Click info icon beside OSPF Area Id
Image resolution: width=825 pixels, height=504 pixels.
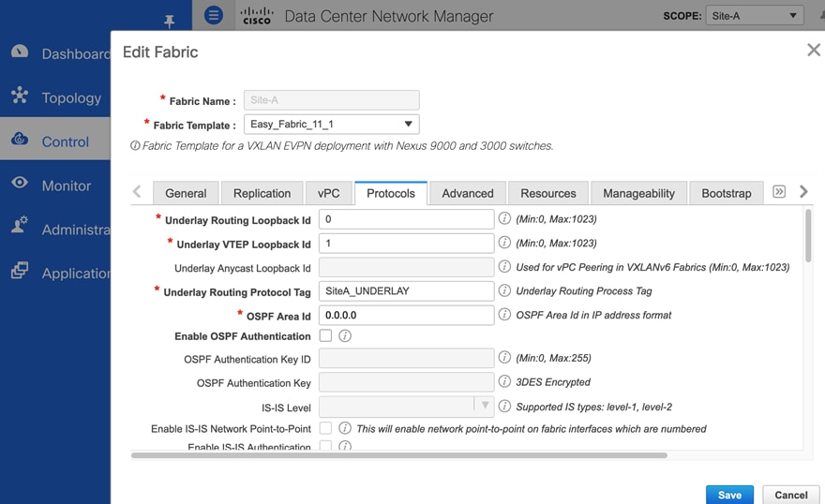click(x=504, y=315)
